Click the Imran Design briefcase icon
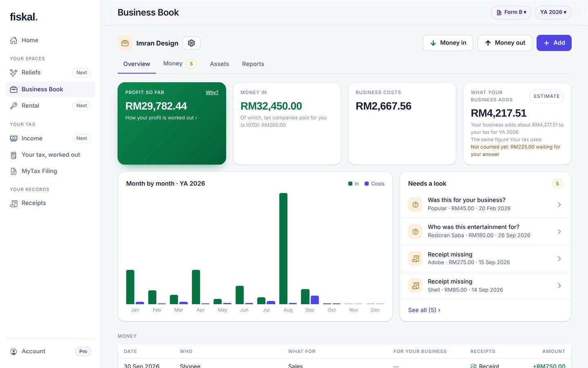Image resolution: width=588 pixels, height=368 pixels. [x=125, y=43]
